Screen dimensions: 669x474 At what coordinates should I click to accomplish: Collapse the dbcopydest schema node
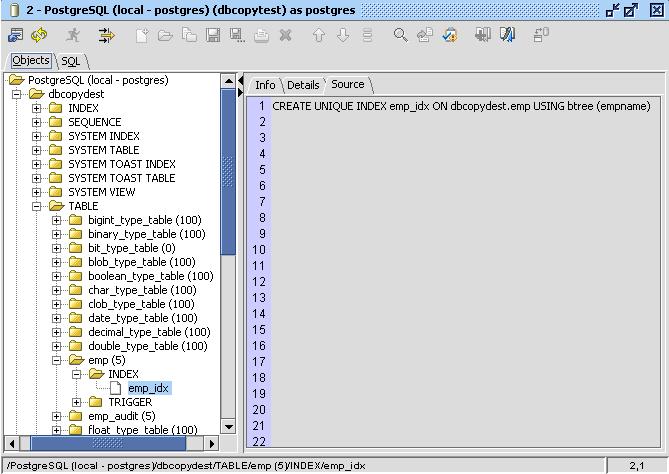click(17, 94)
